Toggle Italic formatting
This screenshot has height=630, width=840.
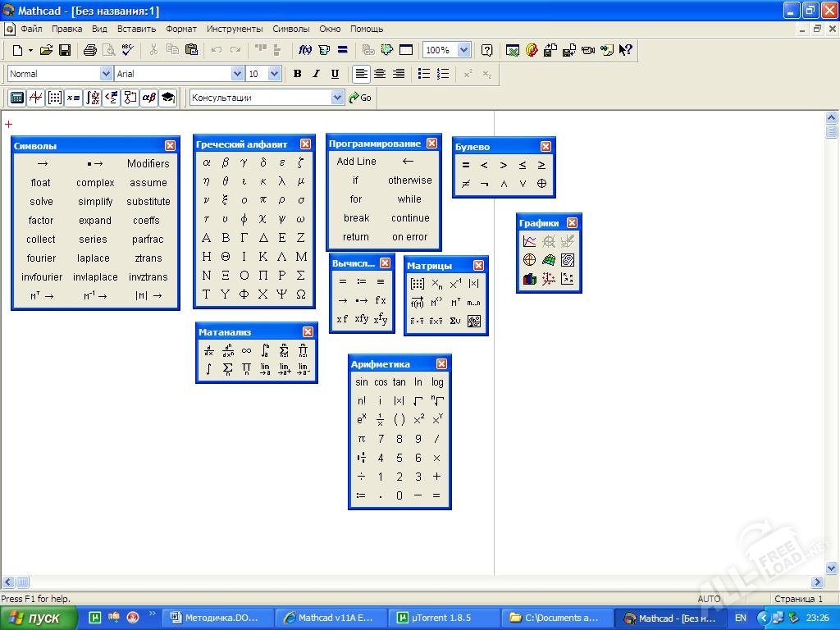tap(316, 74)
